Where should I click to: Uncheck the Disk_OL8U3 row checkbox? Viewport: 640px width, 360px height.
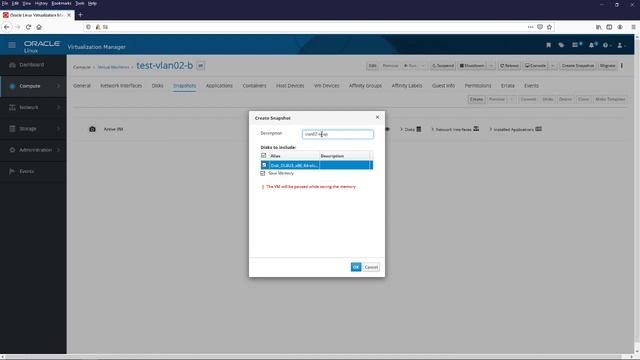click(x=264, y=165)
